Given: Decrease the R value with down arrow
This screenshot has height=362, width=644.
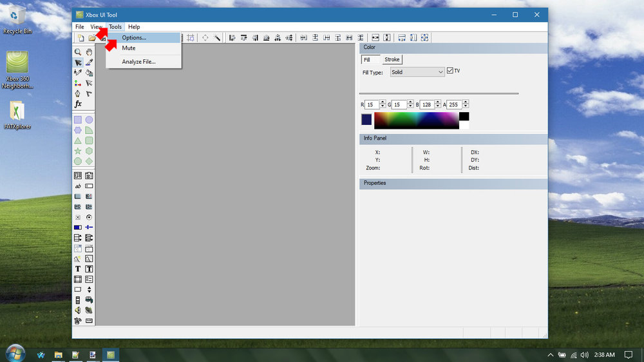Looking at the screenshot, I should click(383, 107).
